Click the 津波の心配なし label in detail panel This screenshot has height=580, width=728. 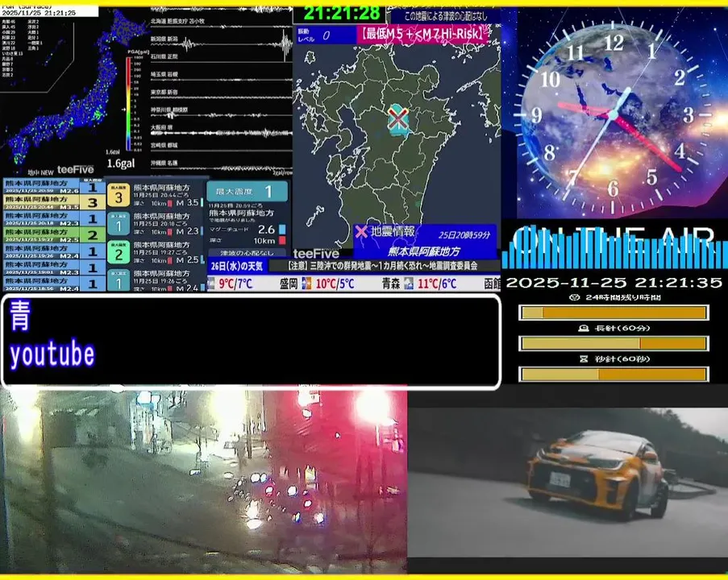coord(247,253)
